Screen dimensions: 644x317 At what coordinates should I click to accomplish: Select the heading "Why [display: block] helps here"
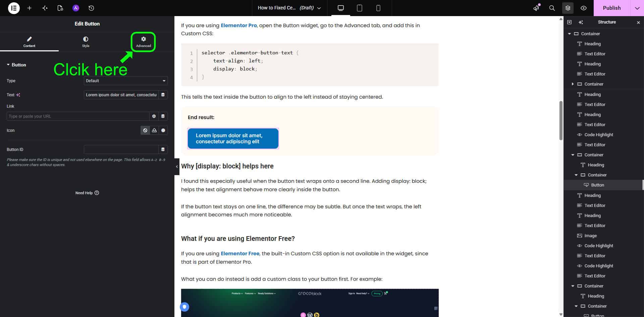click(x=227, y=166)
